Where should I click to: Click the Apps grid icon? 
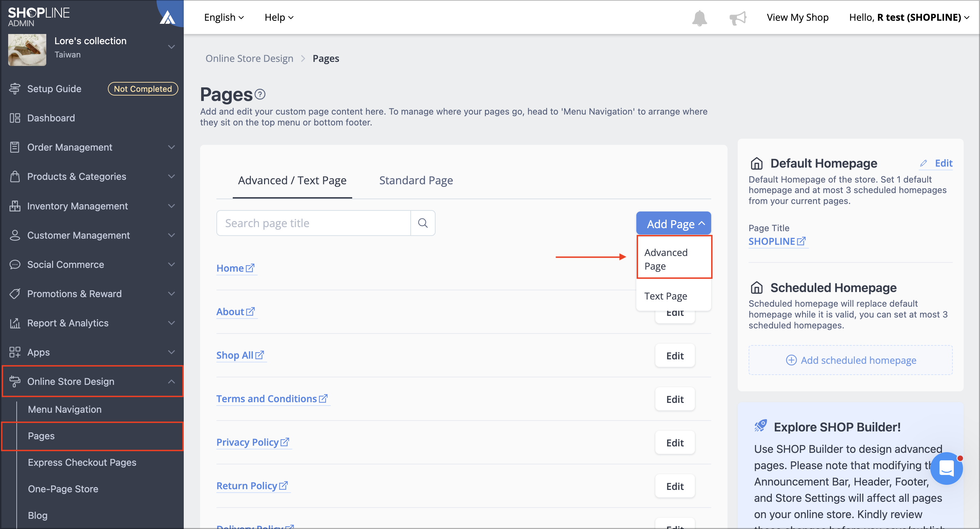pyautogui.click(x=15, y=352)
